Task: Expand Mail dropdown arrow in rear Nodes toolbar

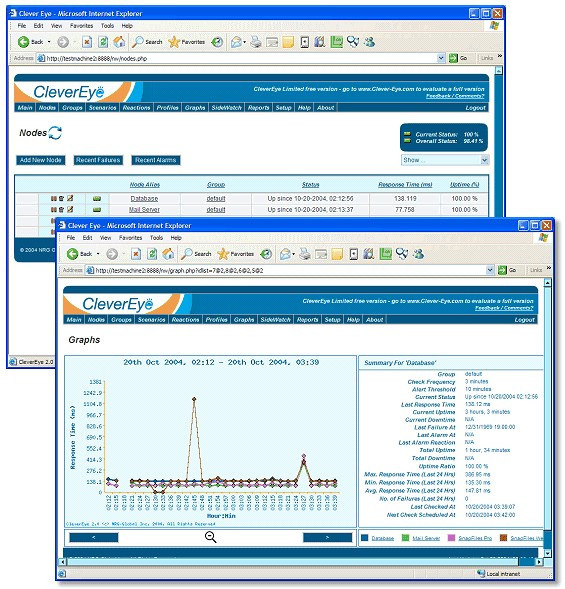Action: coord(244,42)
